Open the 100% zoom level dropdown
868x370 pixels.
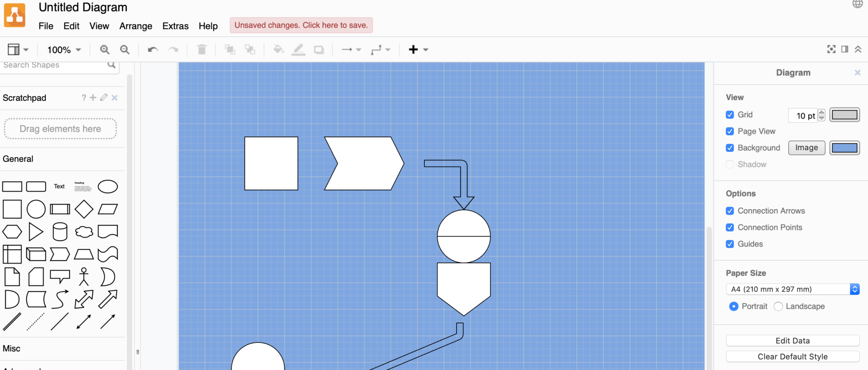coord(64,50)
